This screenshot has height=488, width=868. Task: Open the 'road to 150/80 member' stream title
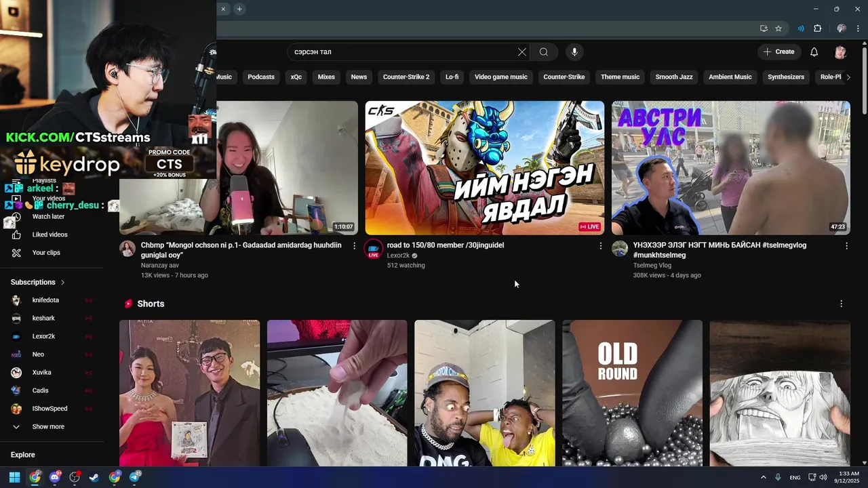point(446,245)
